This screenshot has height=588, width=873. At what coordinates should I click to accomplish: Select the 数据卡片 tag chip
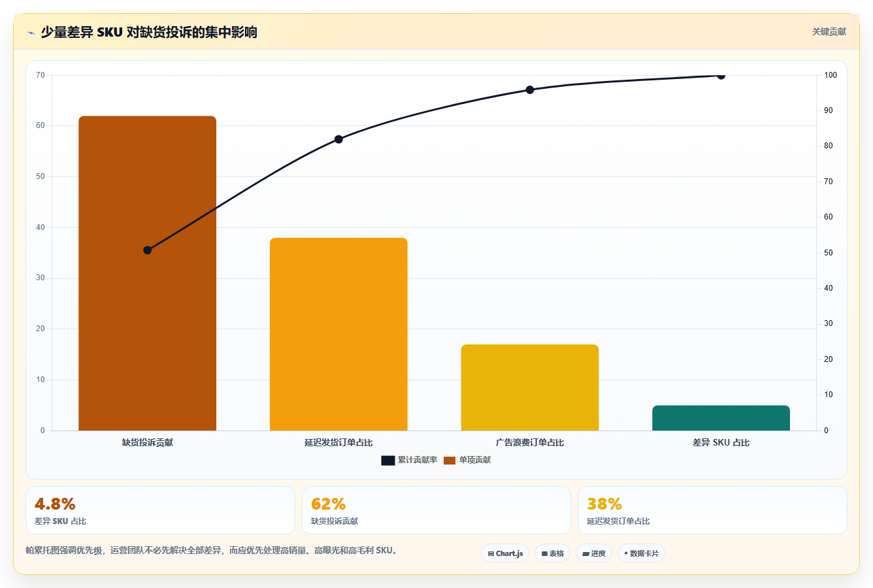[641, 553]
